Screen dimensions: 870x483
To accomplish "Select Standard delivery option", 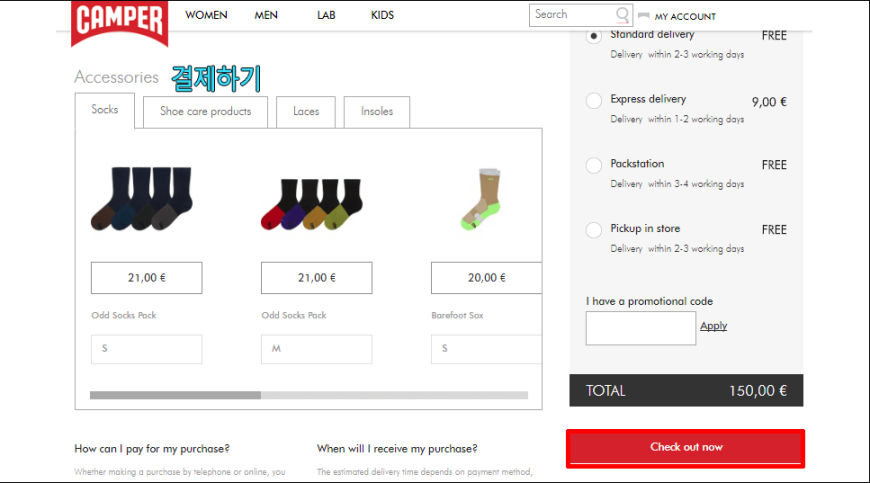I will pos(594,36).
